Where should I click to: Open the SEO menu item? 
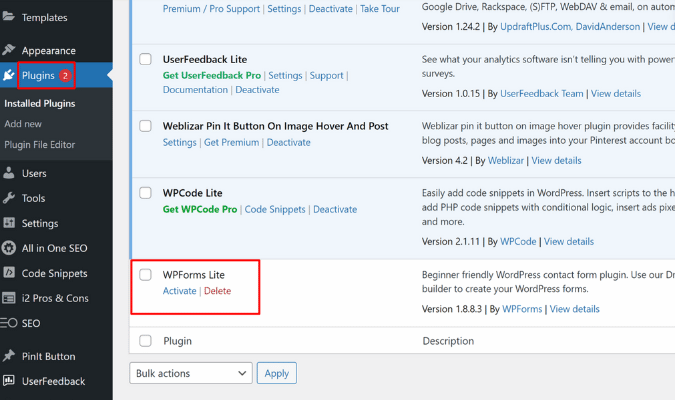coord(31,323)
